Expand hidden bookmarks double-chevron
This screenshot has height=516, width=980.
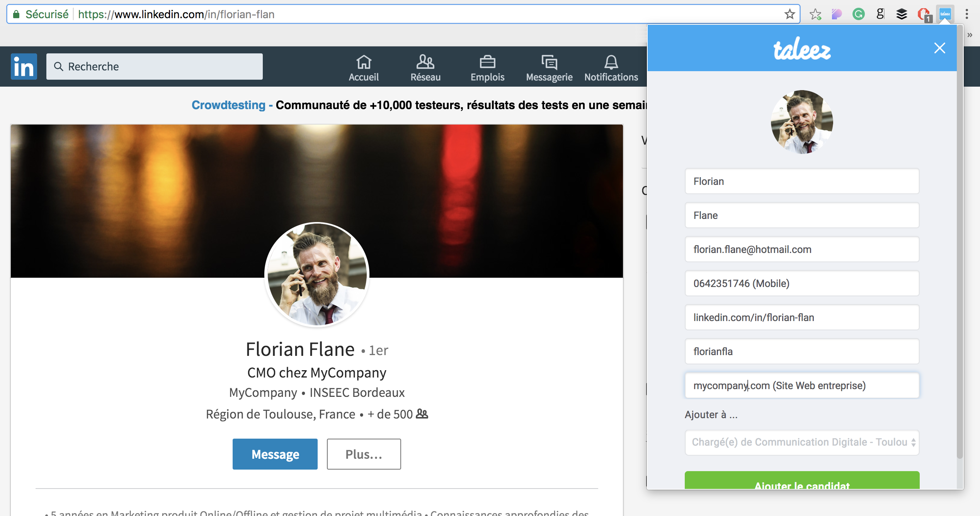[970, 35]
